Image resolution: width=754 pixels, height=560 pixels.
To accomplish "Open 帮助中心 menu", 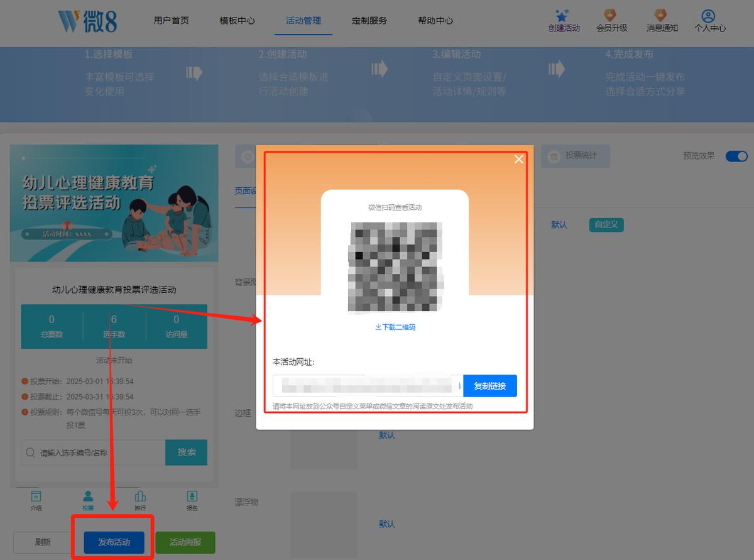I will (x=435, y=21).
